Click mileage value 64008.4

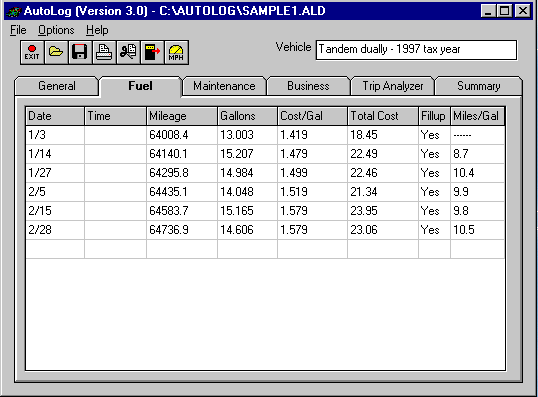tap(182, 135)
